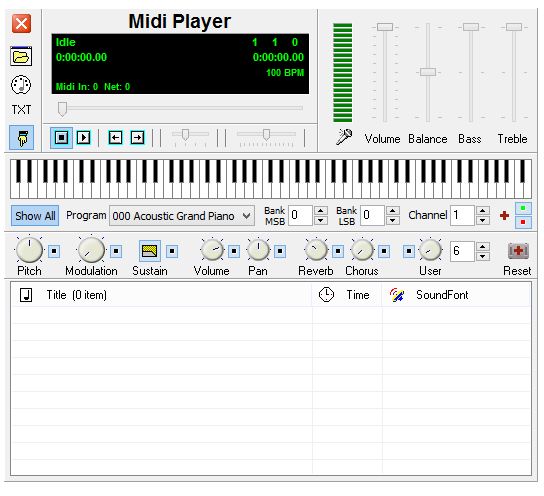Click the Title column header
Viewport: 544px width, 496px height.
click(161, 295)
